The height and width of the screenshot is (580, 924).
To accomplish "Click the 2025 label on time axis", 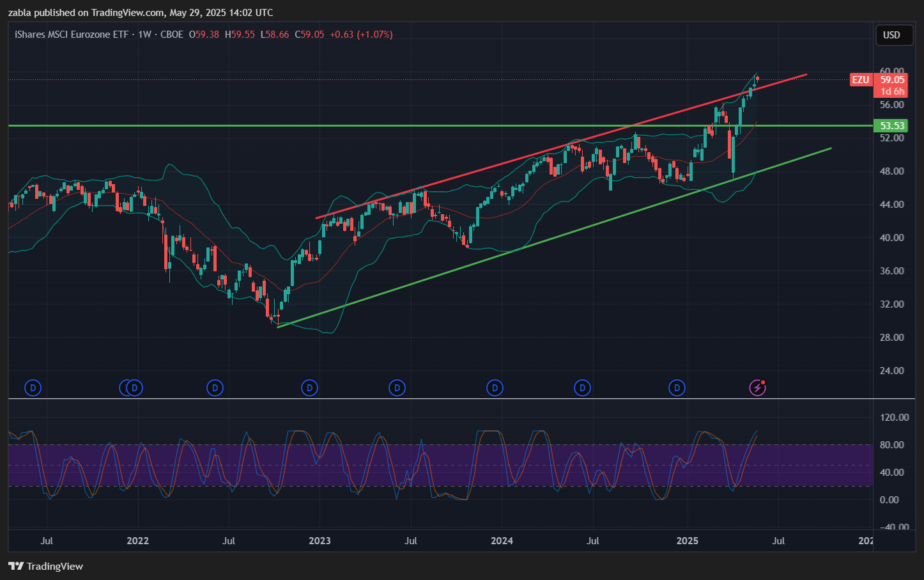I will pyautogui.click(x=688, y=541).
